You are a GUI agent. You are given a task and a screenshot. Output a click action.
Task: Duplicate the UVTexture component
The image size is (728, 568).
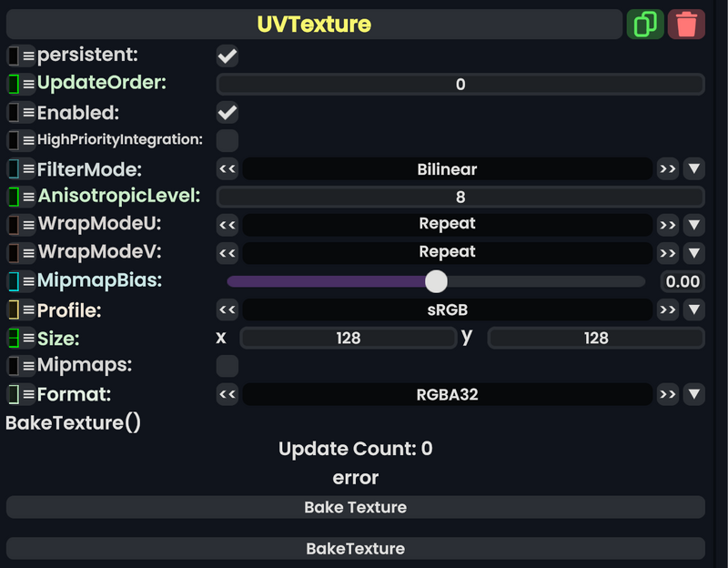(646, 24)
